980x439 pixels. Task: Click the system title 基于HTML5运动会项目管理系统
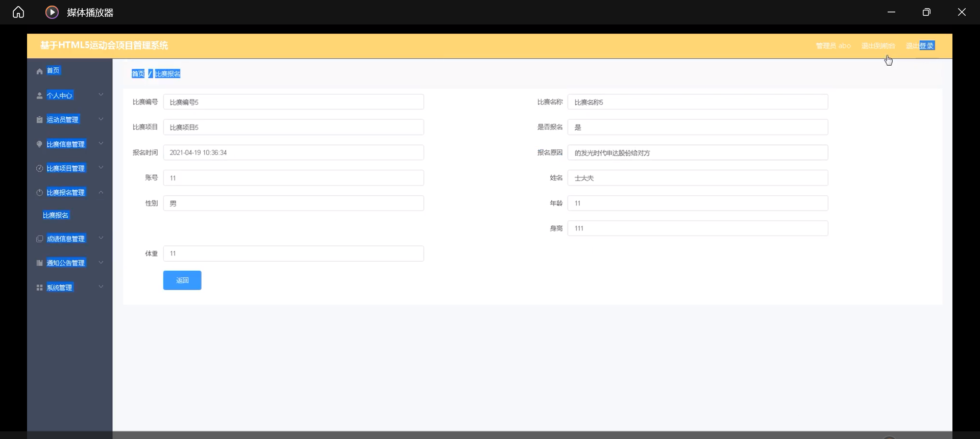point(104,45)
